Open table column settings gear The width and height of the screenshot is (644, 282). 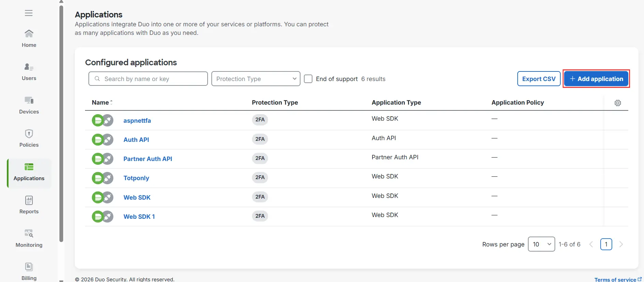[618, 103]
